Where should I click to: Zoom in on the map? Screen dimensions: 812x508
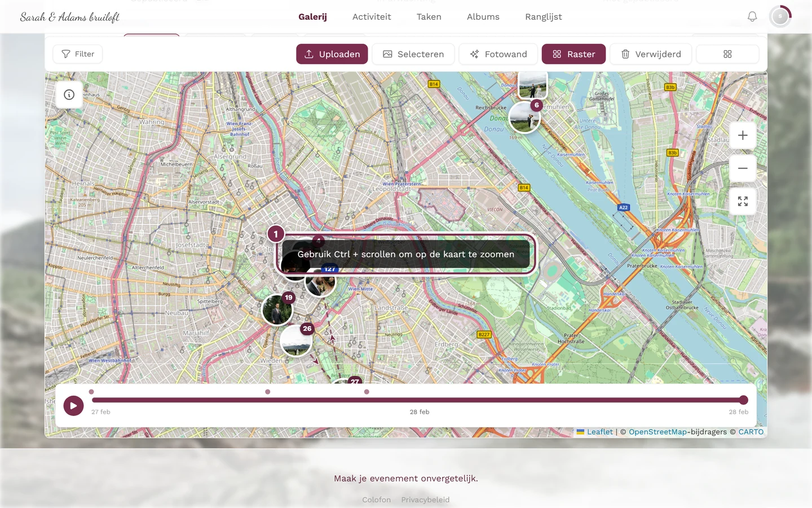coord(743,135)
